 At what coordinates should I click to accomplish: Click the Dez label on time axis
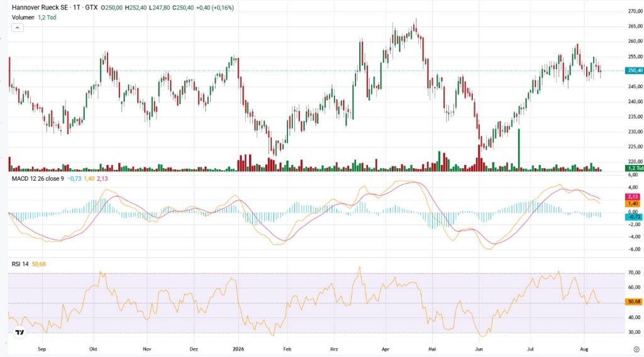point(194,349)
